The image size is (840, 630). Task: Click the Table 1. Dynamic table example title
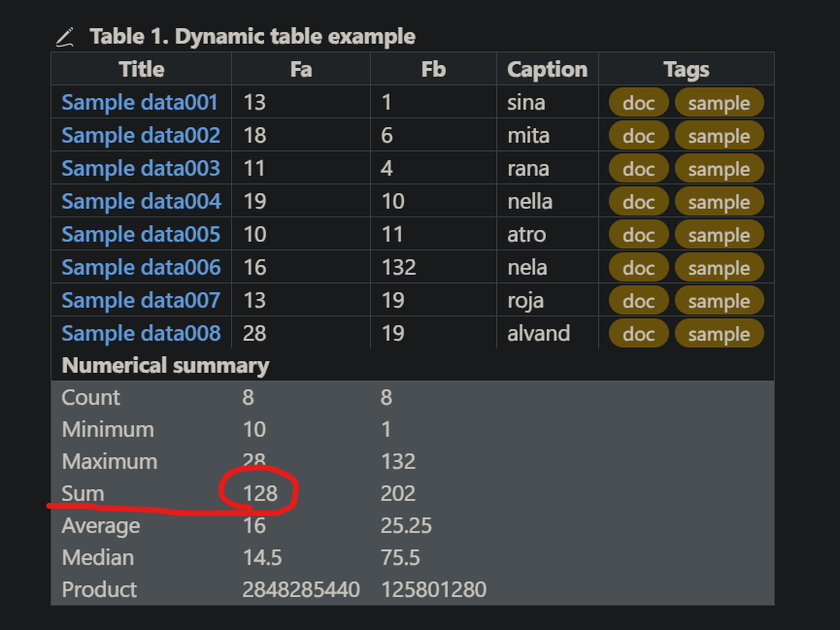tap(252, 37)
